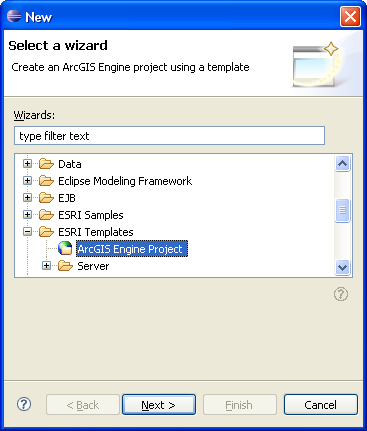Open help via bottom-left question mark icon

pyautogui.click(x=24, y=404)
